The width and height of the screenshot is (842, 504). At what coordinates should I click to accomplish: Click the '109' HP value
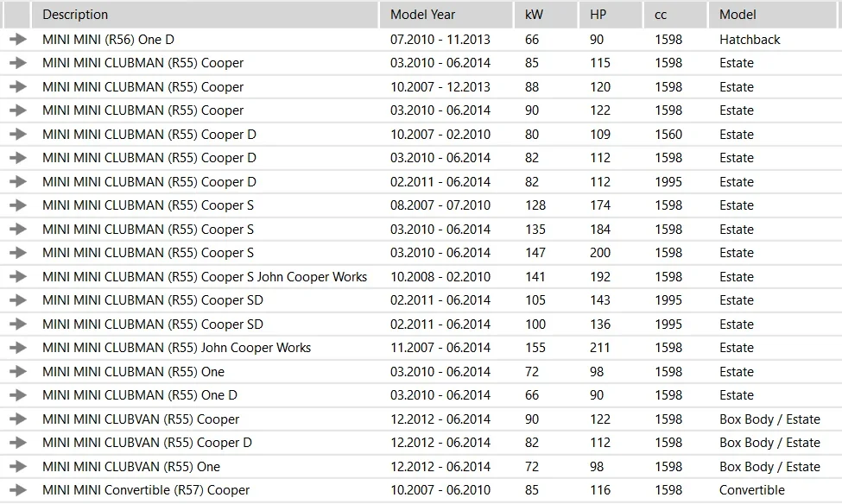tap(600, 134)
